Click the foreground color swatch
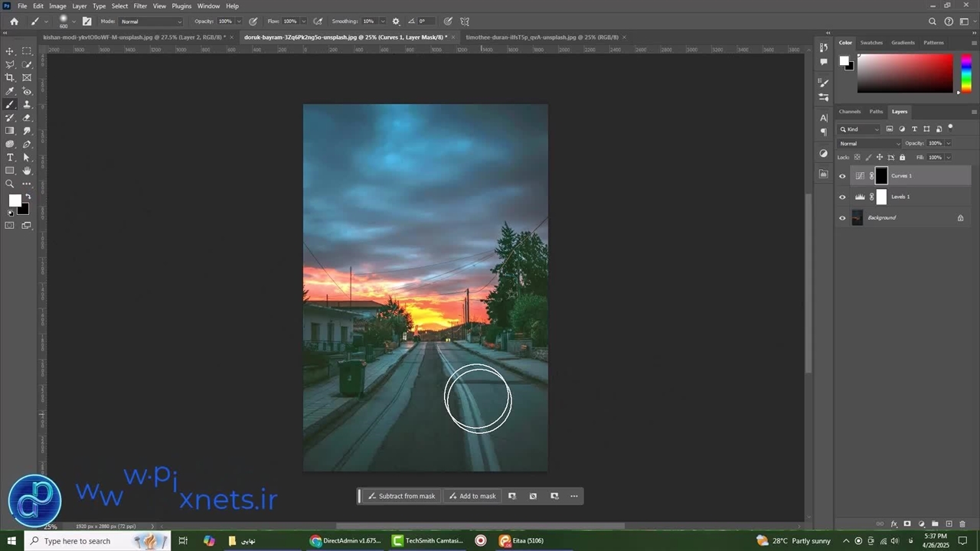980x551 pixels. pyautogui.click(x=15, y=201)
